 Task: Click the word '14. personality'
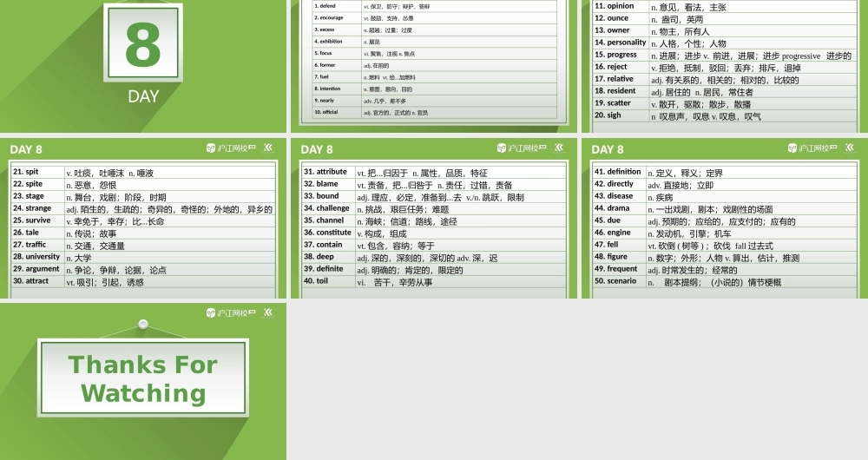tap(620, 42)
